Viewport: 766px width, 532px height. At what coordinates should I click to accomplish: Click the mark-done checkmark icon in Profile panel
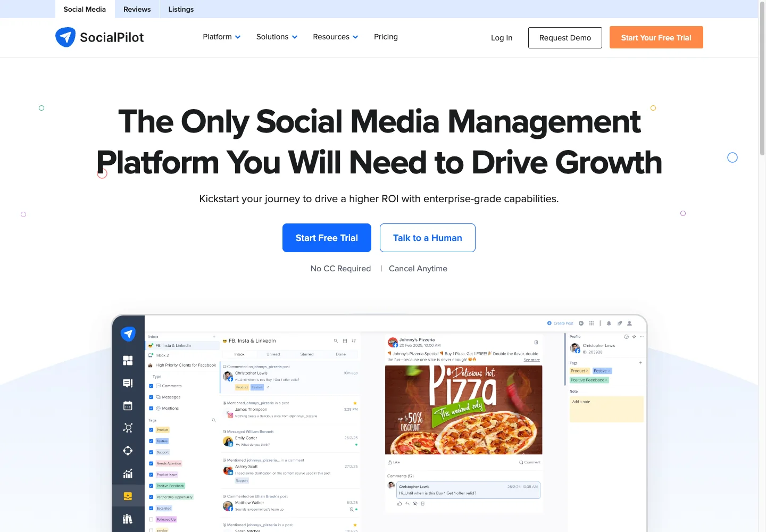point(627,337)
